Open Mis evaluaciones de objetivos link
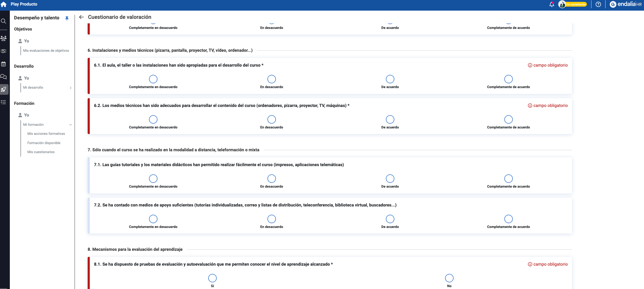Viewport: 644px width, 289px height. pos(46,51)
